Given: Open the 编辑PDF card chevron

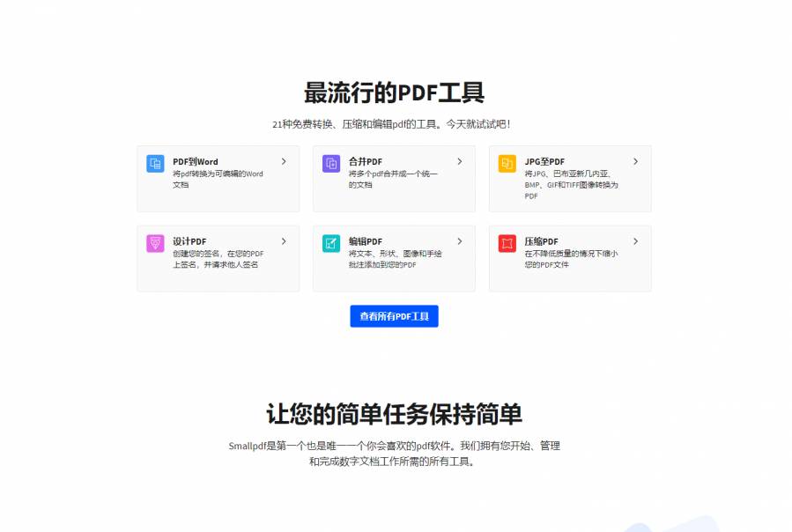Looking at the screenshot, I should (460, 241).
